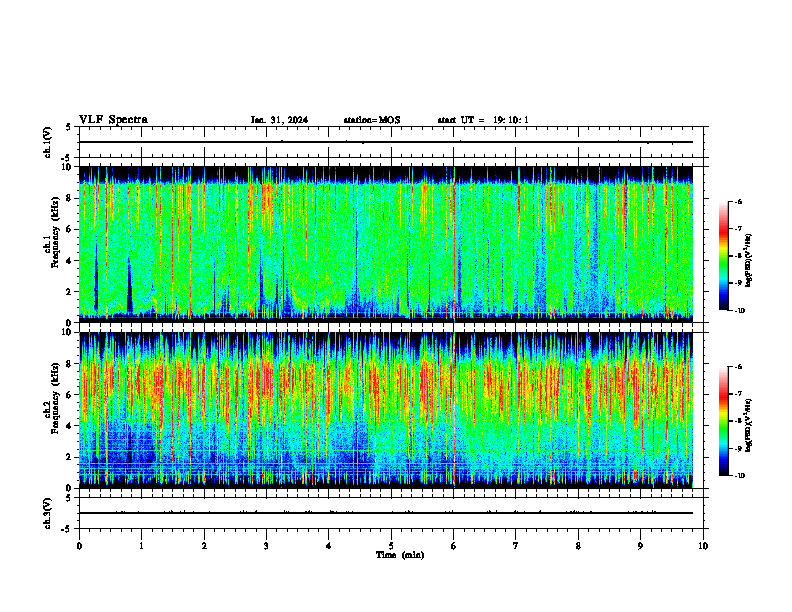Image resolution: width=792 pixels, height=612 pixels.
Task: Click the "-6" value on ch.2 color bar
Action: pyautogui.click(x=737, y=367)
